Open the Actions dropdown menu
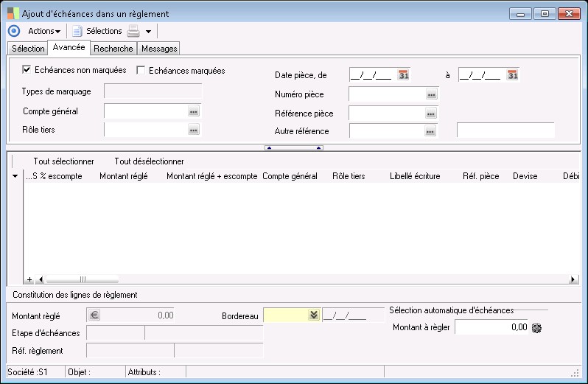The width and height of the screenshot is (588, 384). pos(44,31)
